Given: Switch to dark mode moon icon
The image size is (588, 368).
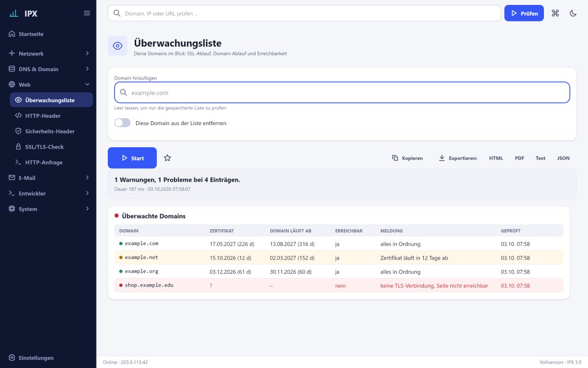Looking at the screenshot, I should [x=573, y=13].
